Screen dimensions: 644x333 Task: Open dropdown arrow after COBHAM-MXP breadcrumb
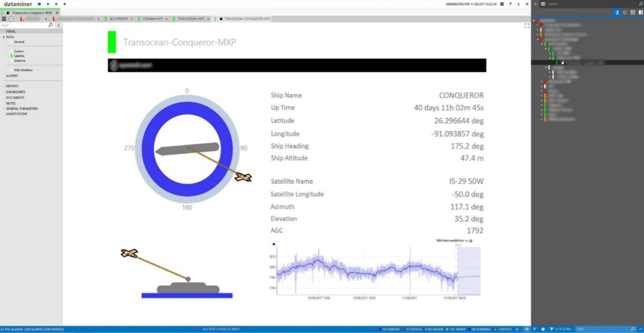click(x=166, y=19)
